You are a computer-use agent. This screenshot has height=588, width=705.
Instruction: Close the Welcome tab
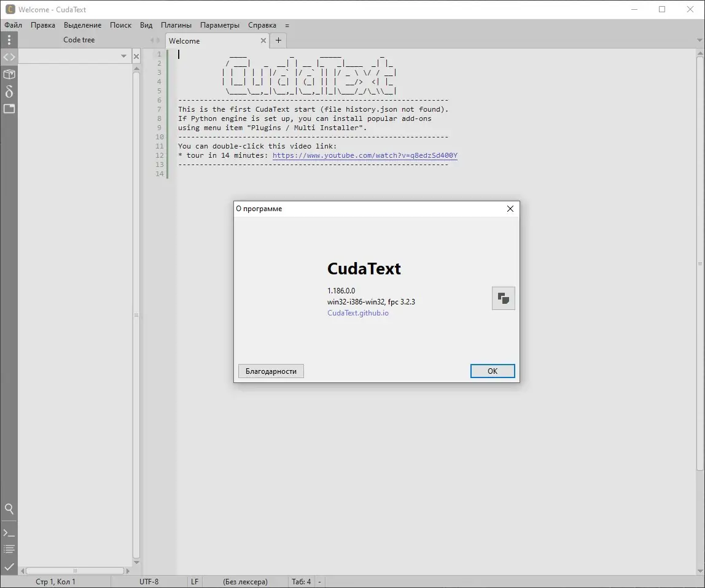pos(263,41)
